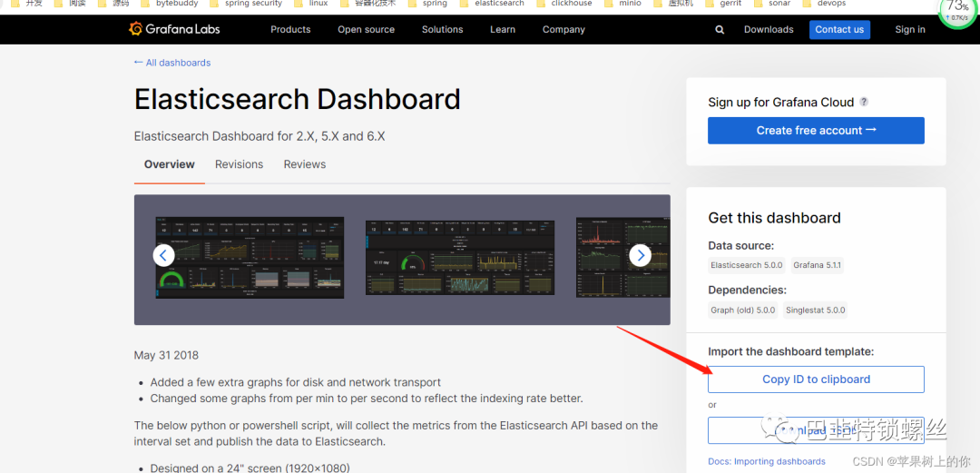Click the Contact us button
This screenshot has height=473, width=980.
pos(839,29)
